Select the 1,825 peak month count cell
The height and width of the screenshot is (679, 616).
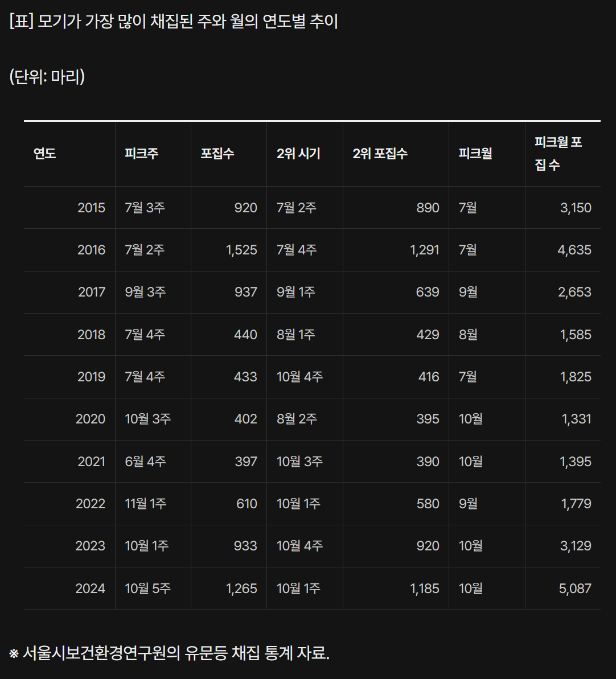coord(576,377)
